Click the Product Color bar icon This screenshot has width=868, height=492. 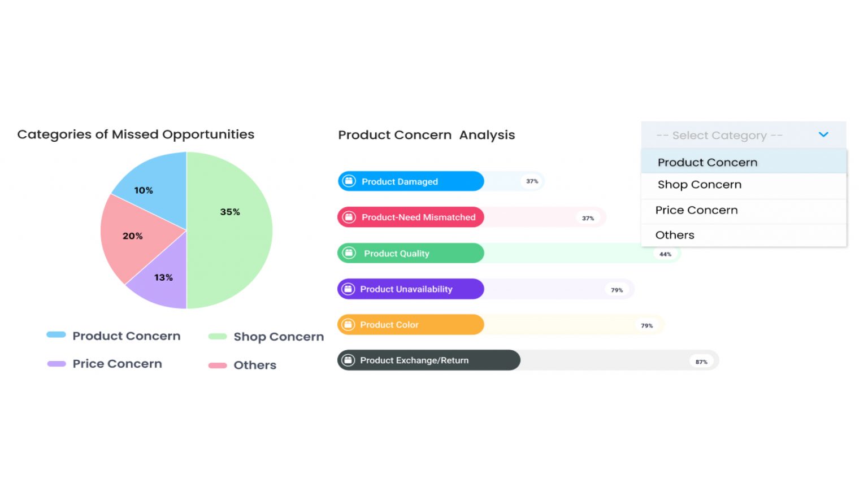349,324
